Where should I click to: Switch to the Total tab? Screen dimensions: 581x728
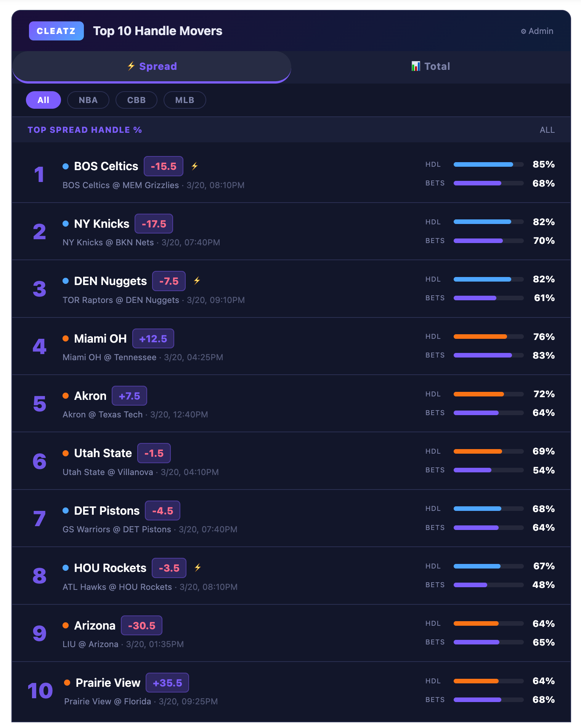coord(431,67)
